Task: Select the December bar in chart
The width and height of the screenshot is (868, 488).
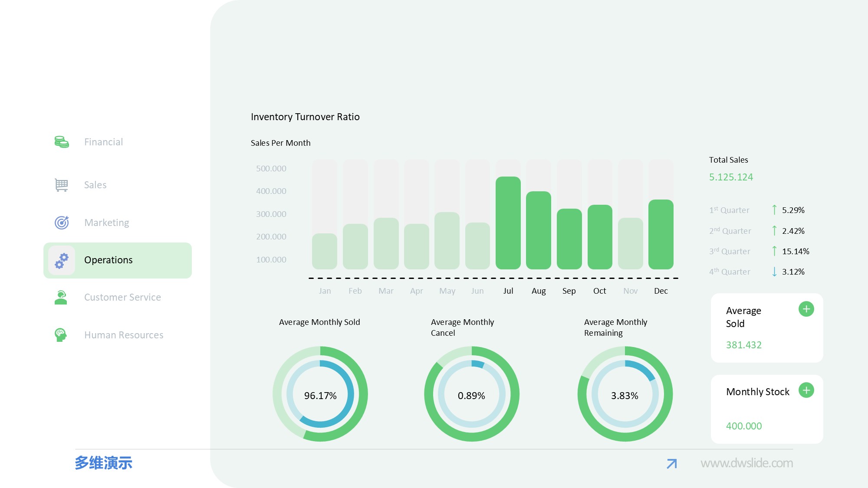Action: coord(661,234)
